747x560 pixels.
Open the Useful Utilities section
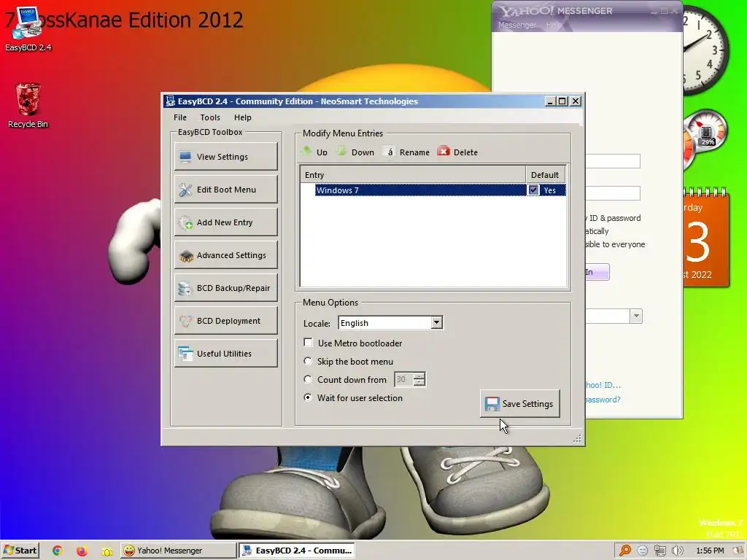[226, 354]
